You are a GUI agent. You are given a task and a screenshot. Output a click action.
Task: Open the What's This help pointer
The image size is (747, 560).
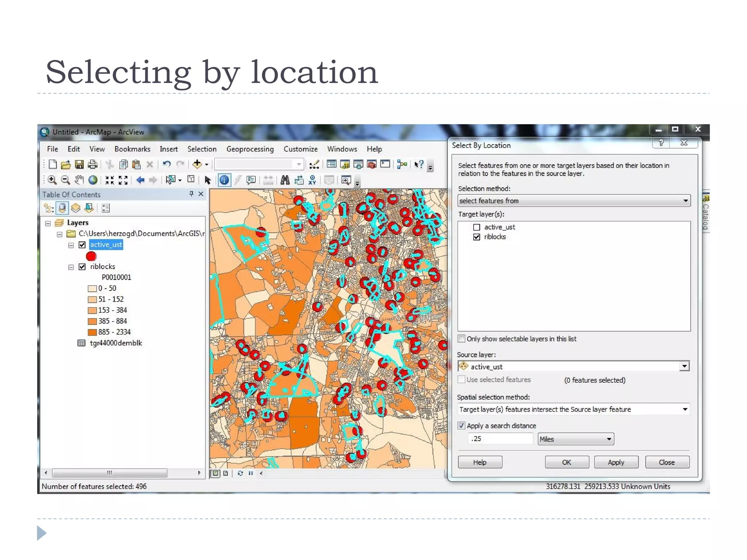[x=419, y=164]
